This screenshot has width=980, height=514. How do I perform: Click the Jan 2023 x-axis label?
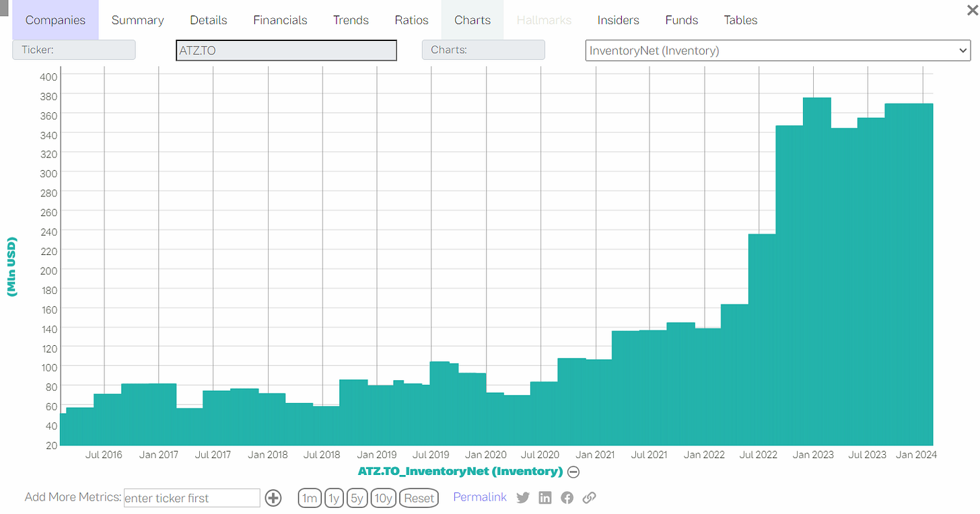[813, 455]
